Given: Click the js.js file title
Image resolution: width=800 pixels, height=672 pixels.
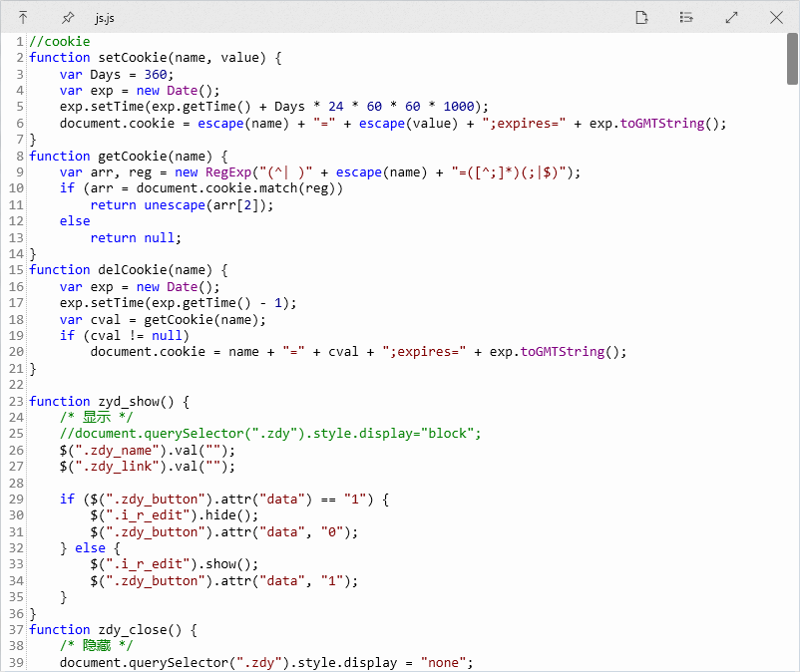Looking at the screenshot, I should pos(105,18).
